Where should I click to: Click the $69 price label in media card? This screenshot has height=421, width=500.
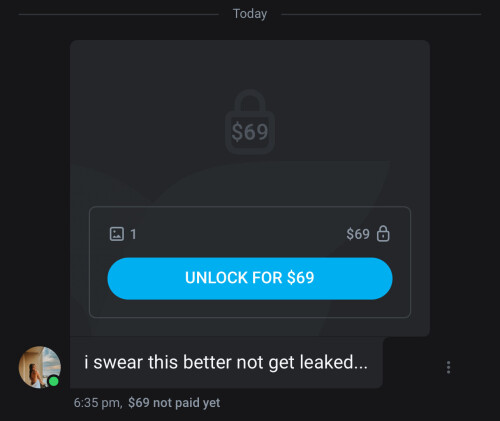point(358,234)
